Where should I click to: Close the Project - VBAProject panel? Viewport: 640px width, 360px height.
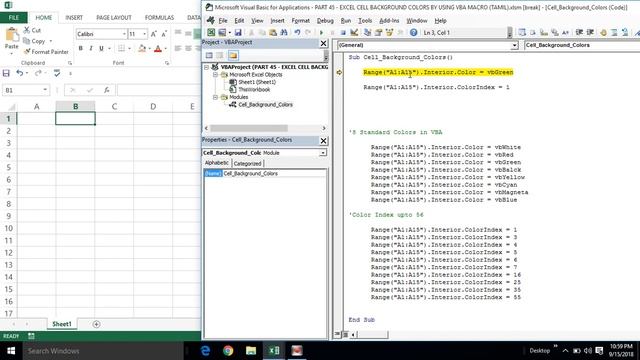(323, 43)
